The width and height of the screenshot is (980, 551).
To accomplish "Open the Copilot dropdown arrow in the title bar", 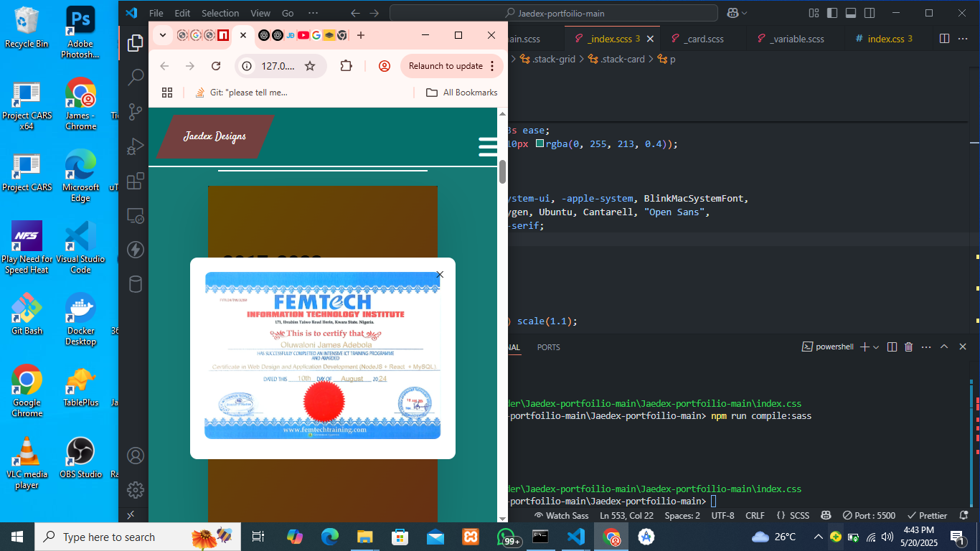I will click(744, 13).
